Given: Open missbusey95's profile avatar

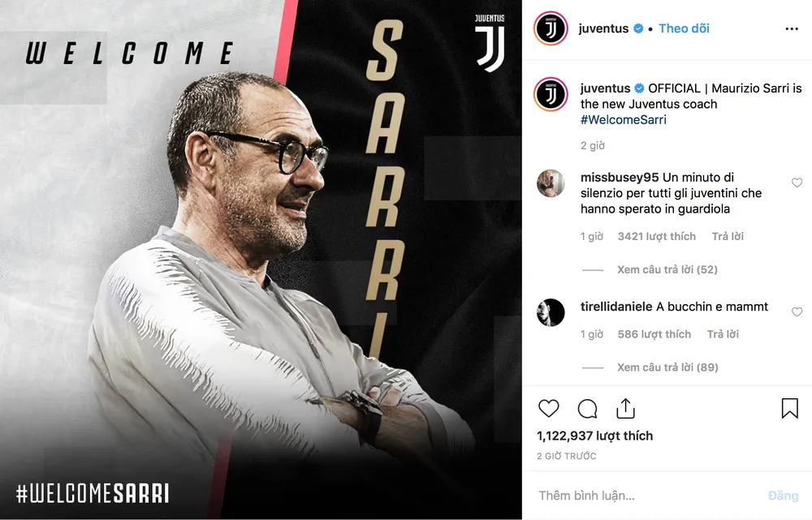Looking at the screenshot, I should point(551,183).
